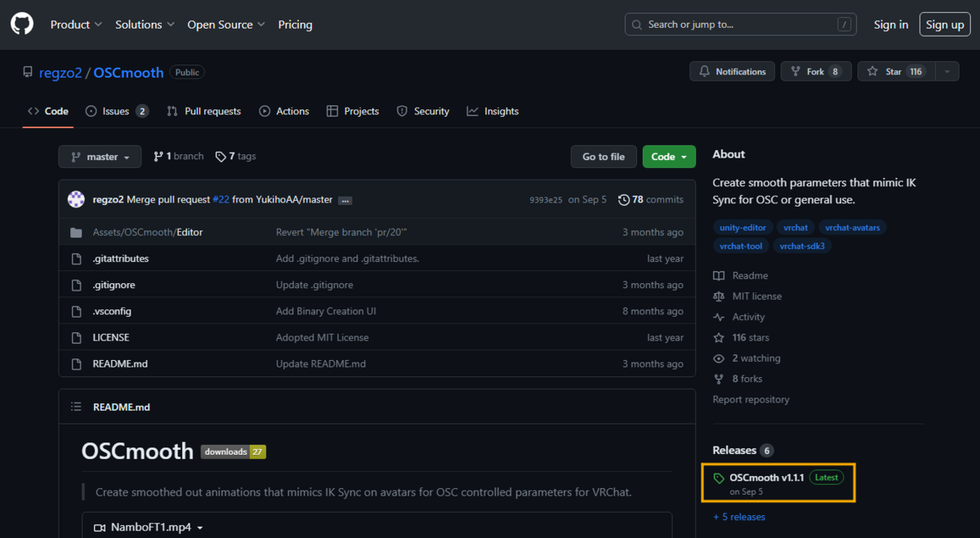This screenshot has height=538, width=980.
Task: Switch to the Pull requests tab
Action: (x=204, y=111)
